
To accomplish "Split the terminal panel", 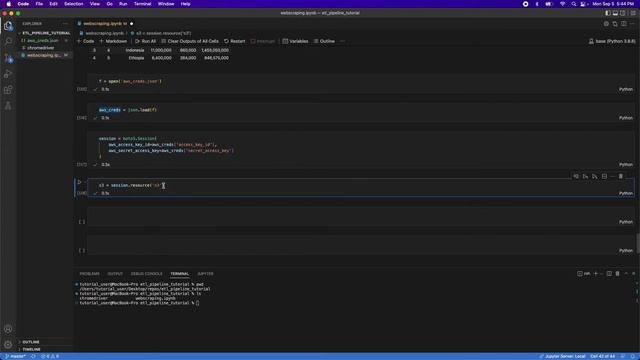I will point(609,273).
